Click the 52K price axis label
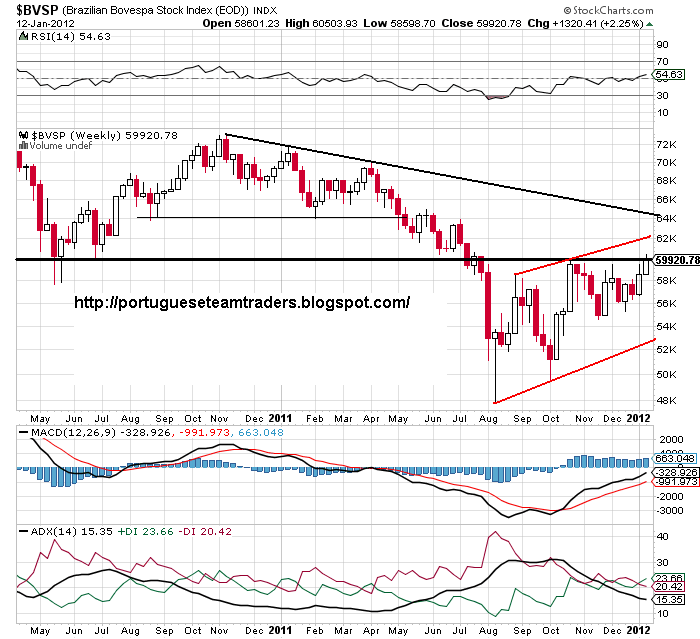This screenshot has width=700, height=639. [x=667, y=349]
